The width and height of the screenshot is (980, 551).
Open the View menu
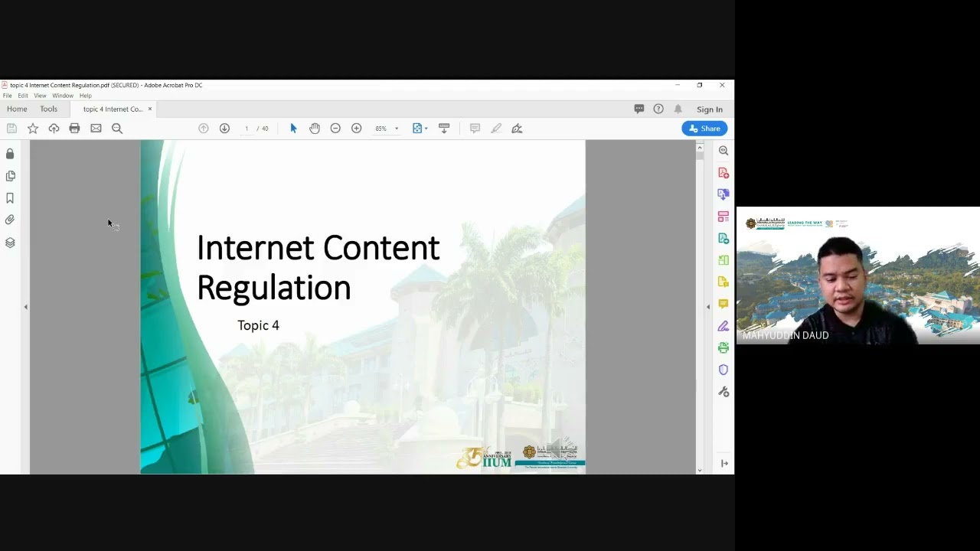40,96
